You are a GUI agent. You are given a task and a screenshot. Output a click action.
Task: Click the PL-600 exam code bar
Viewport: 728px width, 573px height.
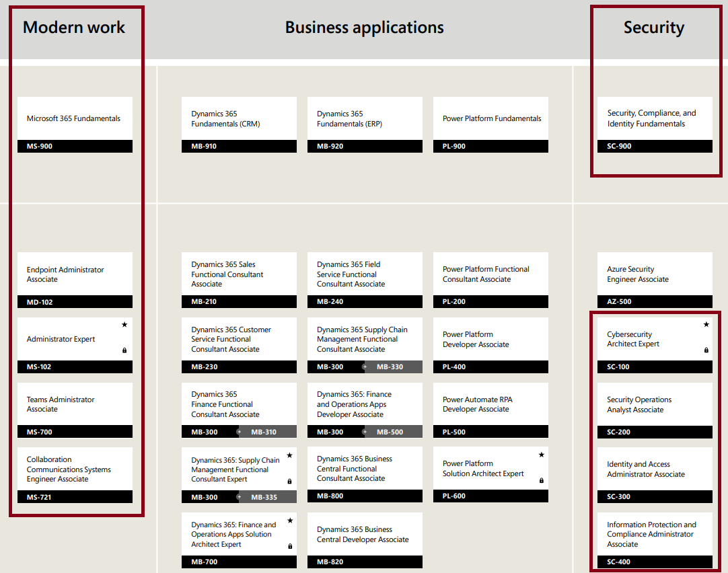click(x=490, y=496)
